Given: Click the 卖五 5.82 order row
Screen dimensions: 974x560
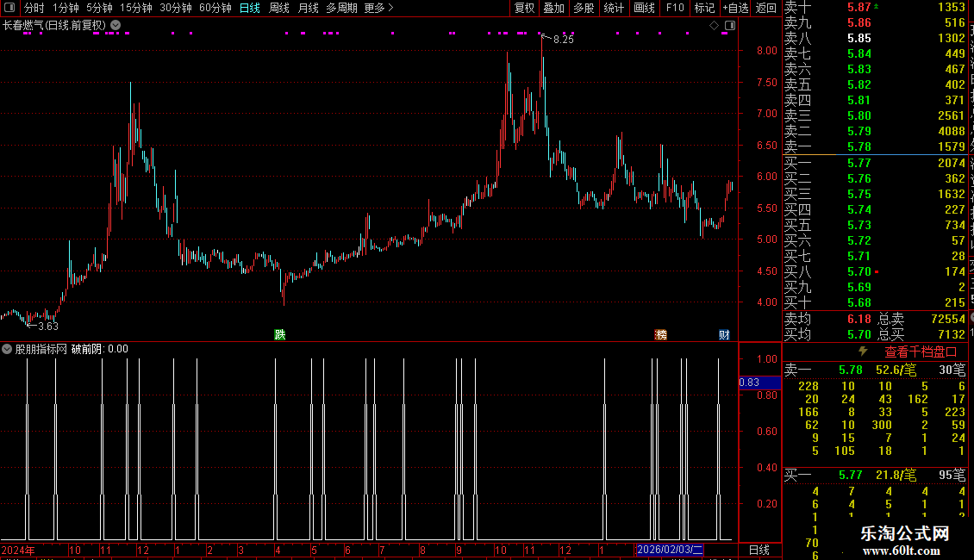Looking at the screenshot, I should [875, 84].
